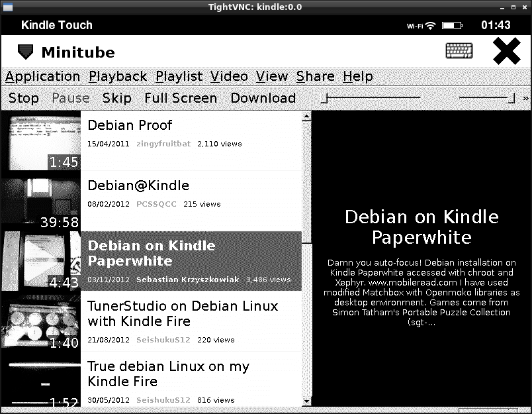
Task: Select the TunerStudio on Debian Linux thumbnail
Action: tap(41, 322)
